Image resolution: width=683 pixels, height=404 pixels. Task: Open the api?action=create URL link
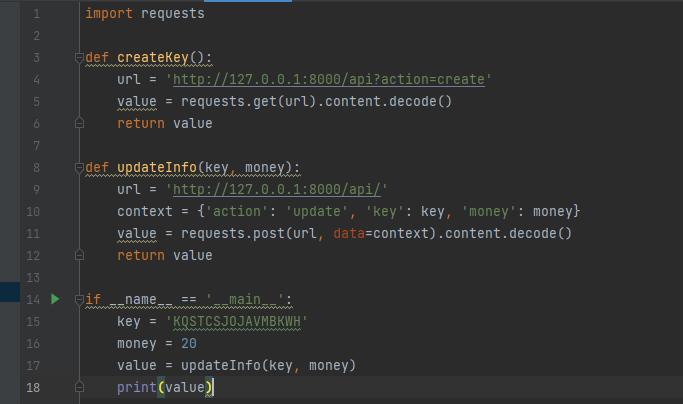click(x=329, y=80)
